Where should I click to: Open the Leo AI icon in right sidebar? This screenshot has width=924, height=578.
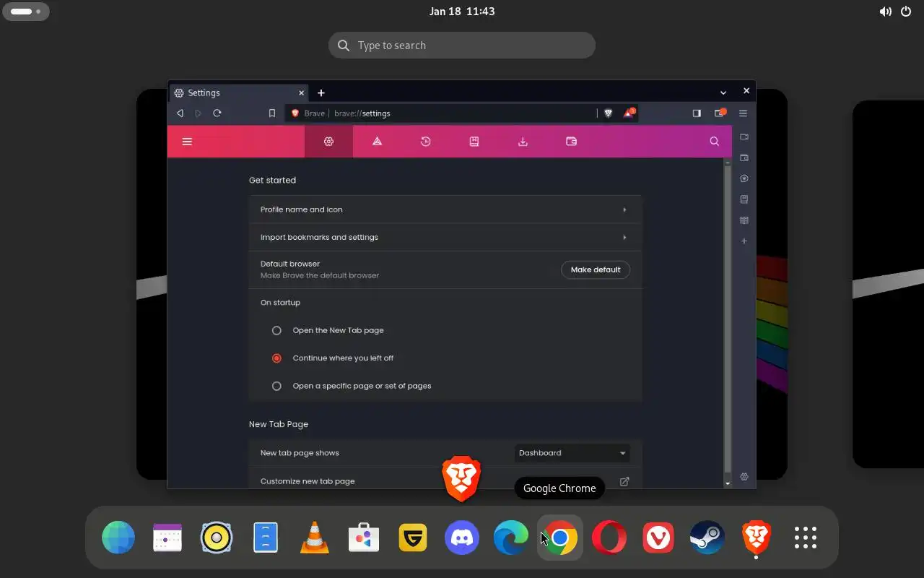point(744,178)
